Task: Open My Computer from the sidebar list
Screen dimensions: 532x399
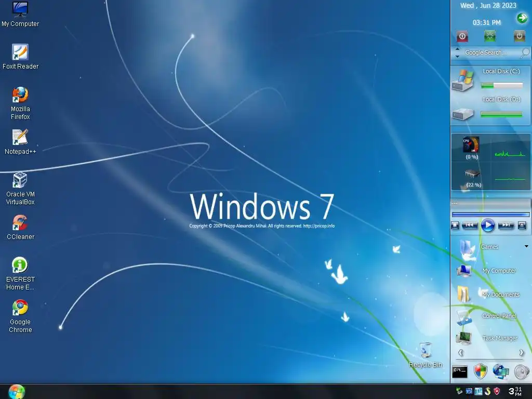Action: click(x=486, y=271)
